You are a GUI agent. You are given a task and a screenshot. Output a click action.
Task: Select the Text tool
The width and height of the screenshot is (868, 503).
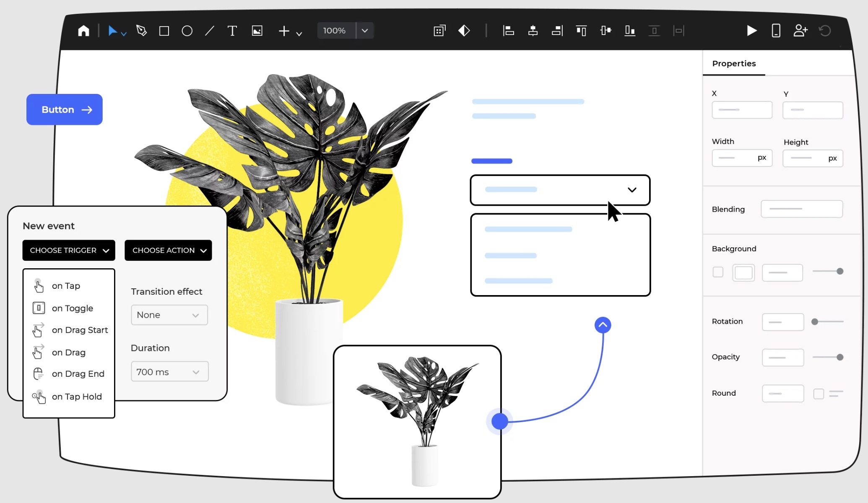(x=232, y=31)
